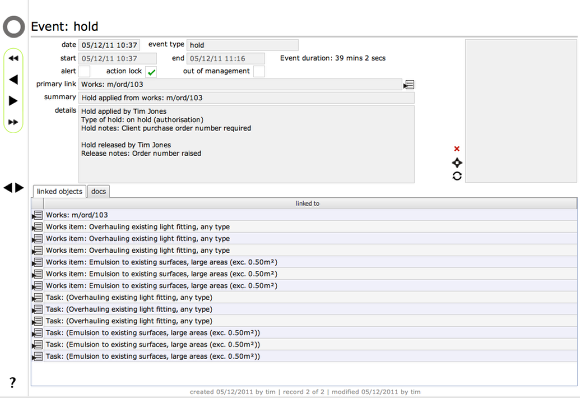Click created 05/12/2011 by tim text

[x=232, y=391]
